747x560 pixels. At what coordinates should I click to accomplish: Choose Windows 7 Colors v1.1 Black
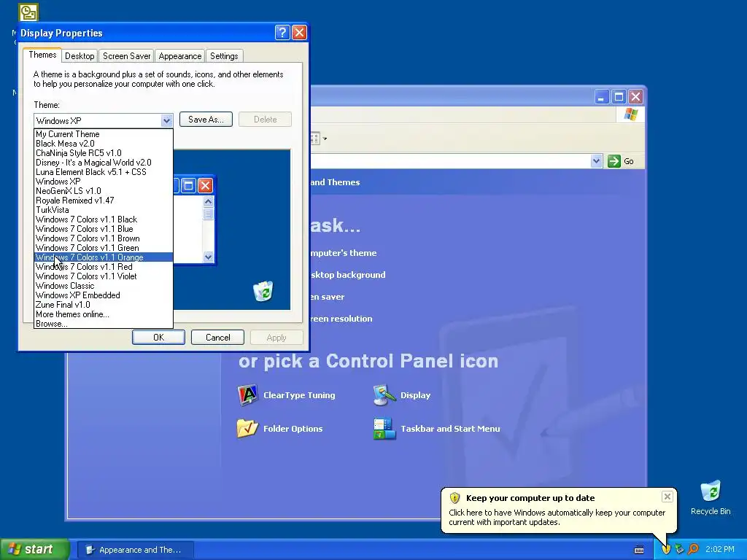104,219
